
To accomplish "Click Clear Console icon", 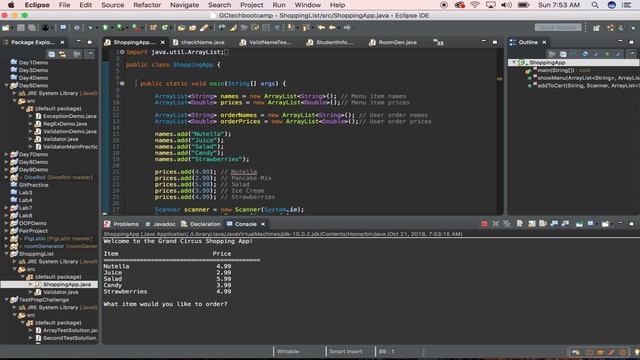I will click(x=520, y=224).
